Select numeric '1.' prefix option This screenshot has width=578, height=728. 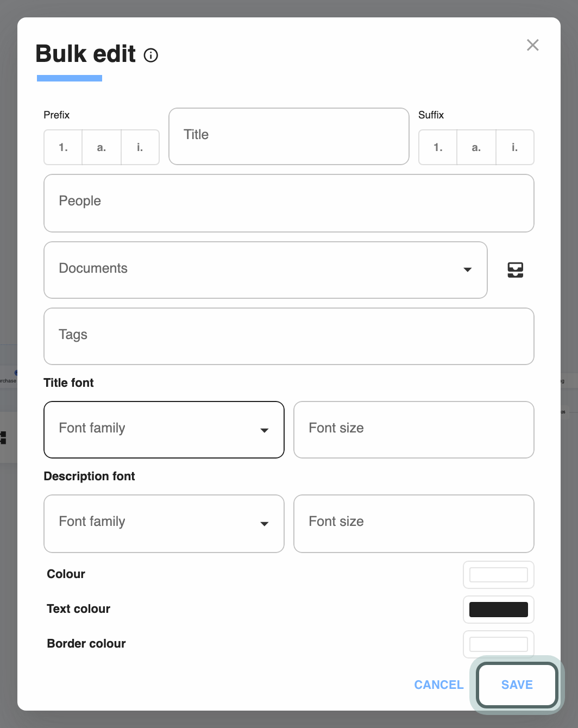(63, 147)
